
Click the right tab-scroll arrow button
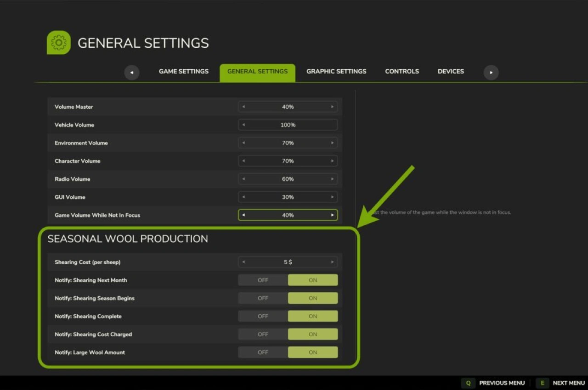point(491,72)
